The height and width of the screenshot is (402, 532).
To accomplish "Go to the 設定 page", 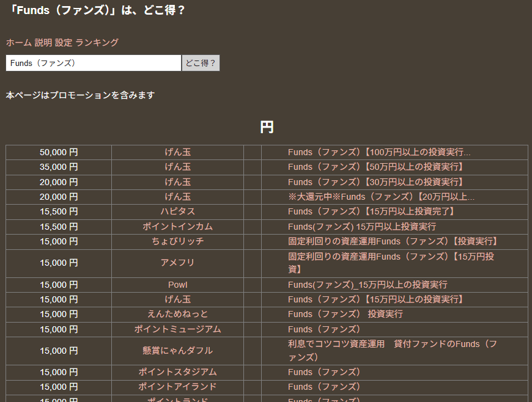I will (64, 43).
